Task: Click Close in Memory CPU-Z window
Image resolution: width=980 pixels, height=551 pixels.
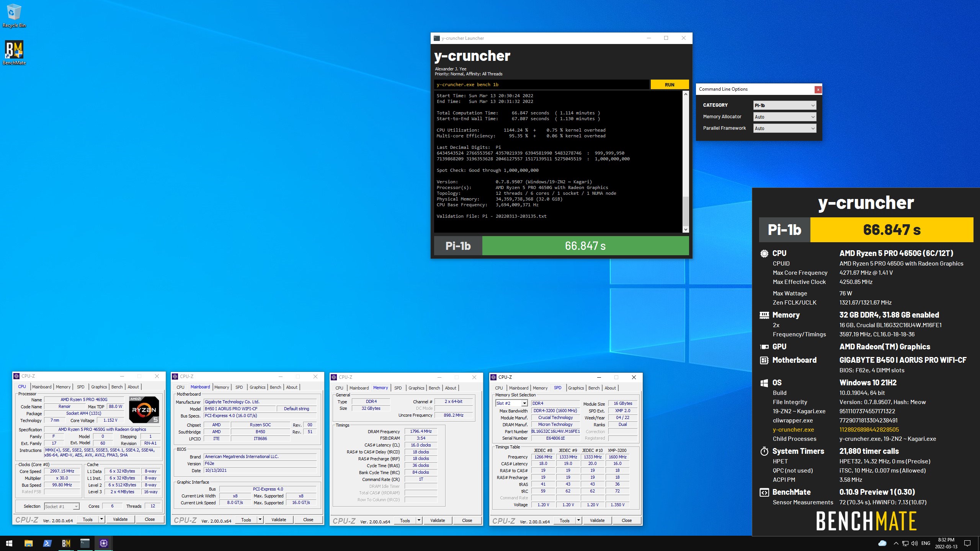Action: click(x=467, y=520)
